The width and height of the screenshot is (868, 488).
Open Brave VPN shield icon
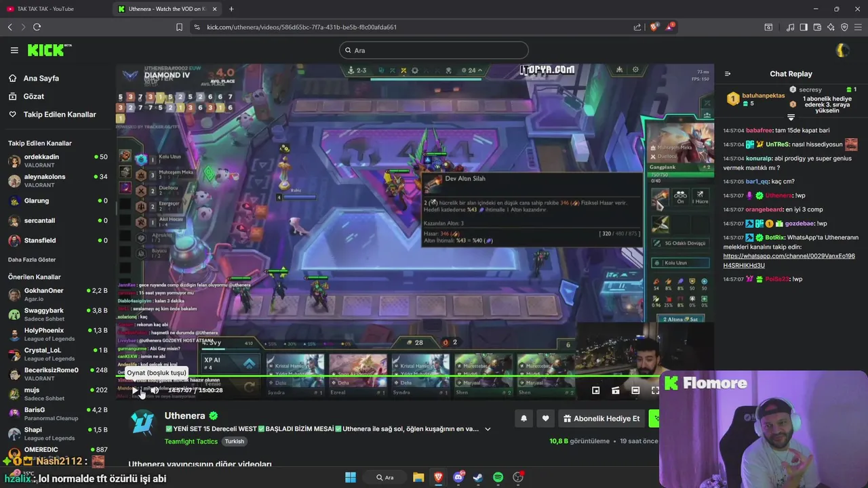pyautogui.click(x=844, y=27)
